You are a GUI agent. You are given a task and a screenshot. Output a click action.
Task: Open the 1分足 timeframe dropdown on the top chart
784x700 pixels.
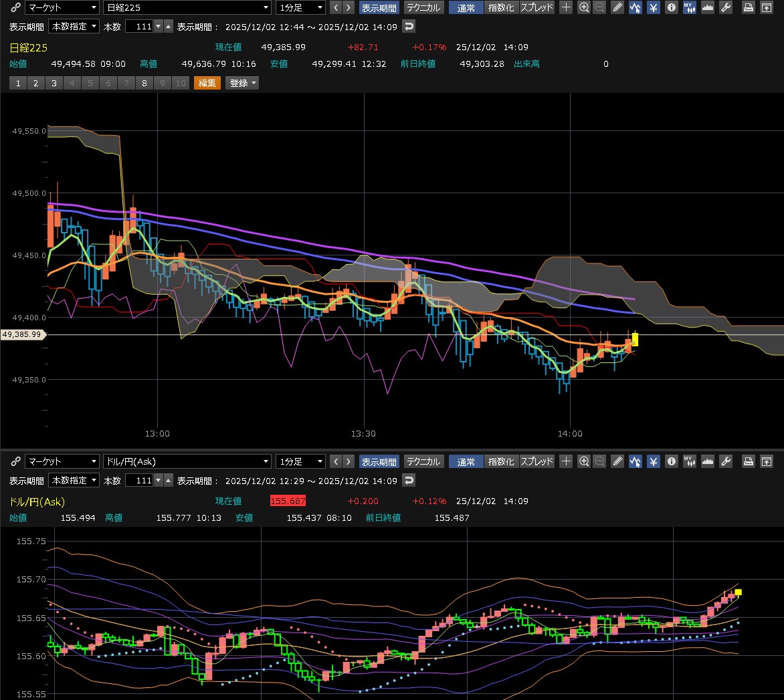click(300, 8)
